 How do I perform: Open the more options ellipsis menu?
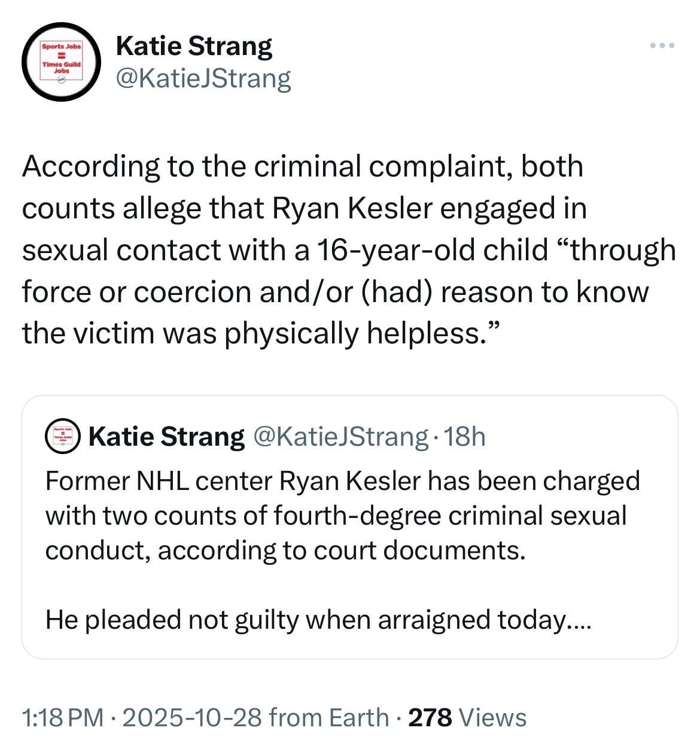[x=663, y=45]
